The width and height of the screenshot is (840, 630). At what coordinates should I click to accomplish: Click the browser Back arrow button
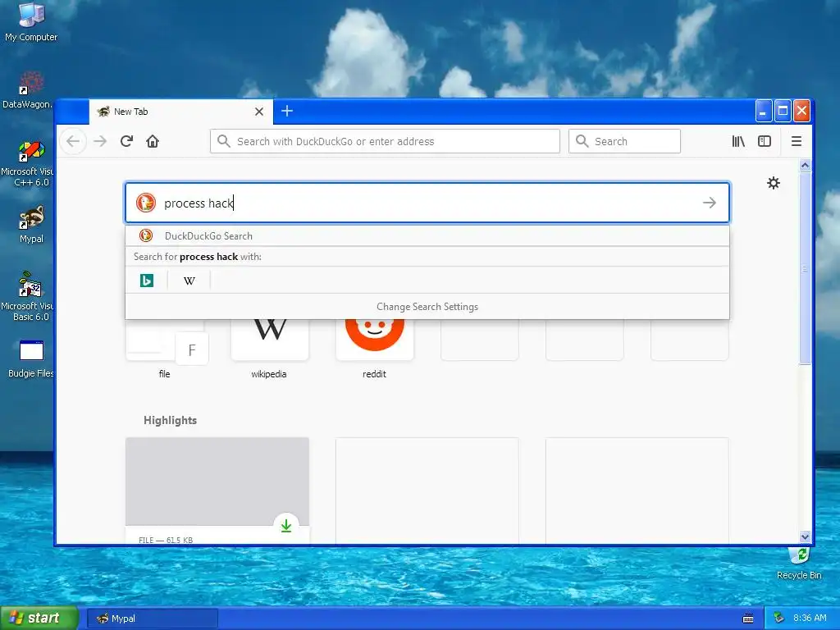coord(73,141)
